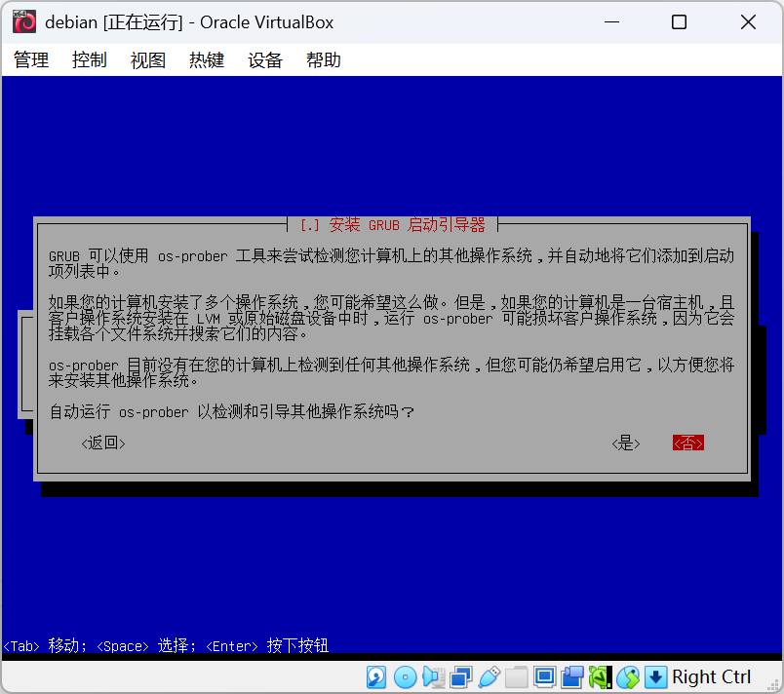Select the <返回> back button
This screenshot has width=784, height=694.
tap(103, 443)
